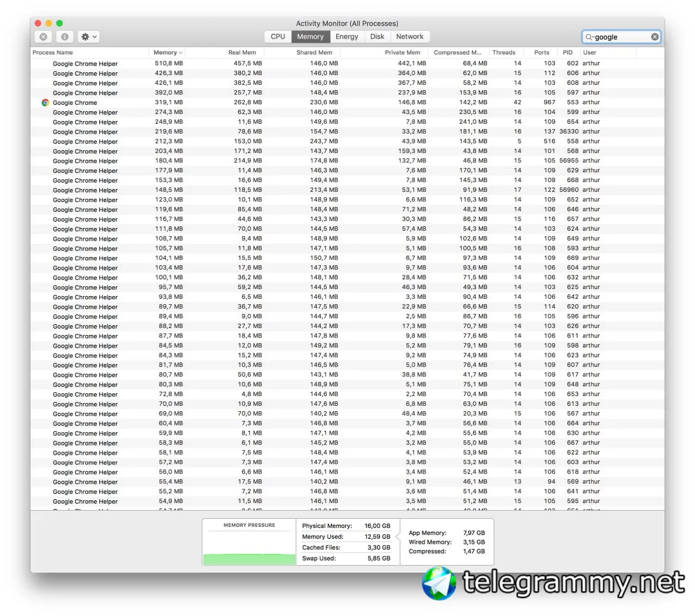Show the Network tab
695x616 pixels.
[x=410, y=36]
